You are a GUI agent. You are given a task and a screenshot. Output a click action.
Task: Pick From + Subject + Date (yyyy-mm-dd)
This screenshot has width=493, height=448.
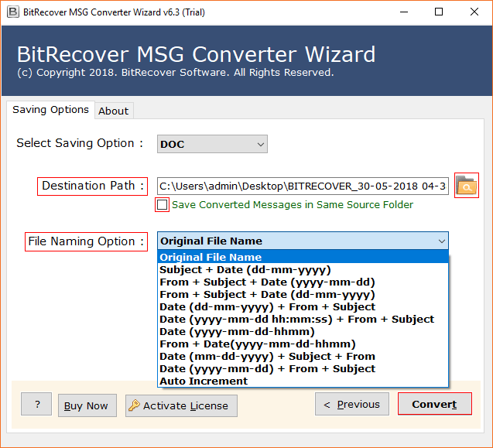pyautogui.click(x=303, y=282)
